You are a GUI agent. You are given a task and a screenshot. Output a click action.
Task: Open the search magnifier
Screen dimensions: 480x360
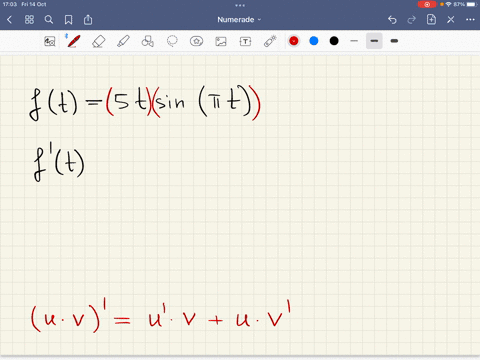49,20
